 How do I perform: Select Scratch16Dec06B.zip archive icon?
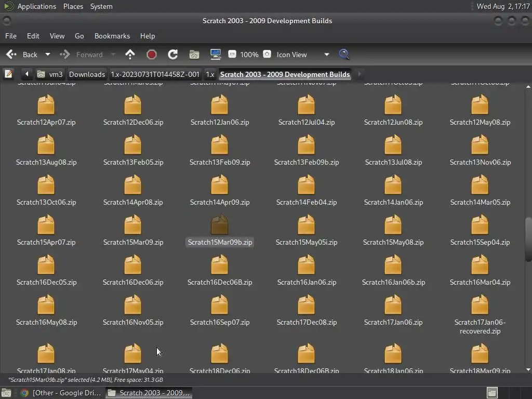click(x=220, y=264)
